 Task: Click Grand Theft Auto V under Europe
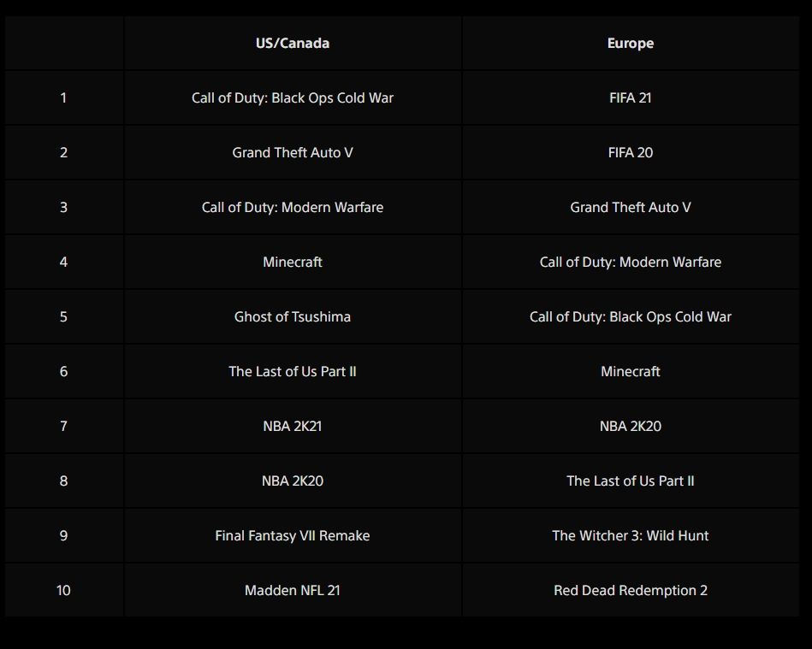[x=631, y=207]
